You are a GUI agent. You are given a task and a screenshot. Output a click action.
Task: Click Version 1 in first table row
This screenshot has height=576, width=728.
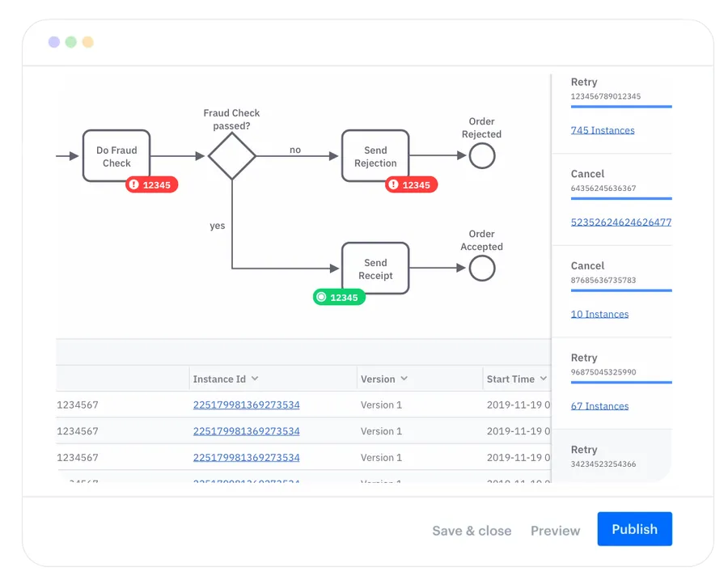tap(381, 404)
